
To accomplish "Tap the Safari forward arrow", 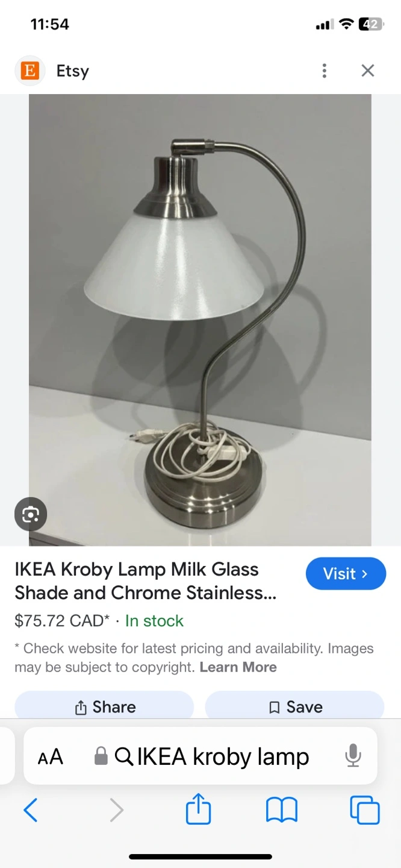I will 116,810.
